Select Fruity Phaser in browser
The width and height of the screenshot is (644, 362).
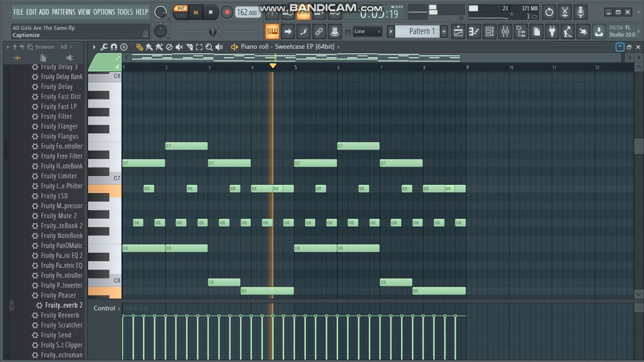point(58,295)
